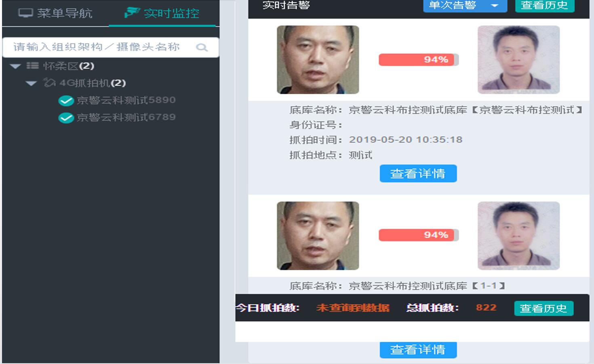The height and width of the screenshot is (364, 594).
Task: Click 查看详情 under the first alert
Action: 418,174
